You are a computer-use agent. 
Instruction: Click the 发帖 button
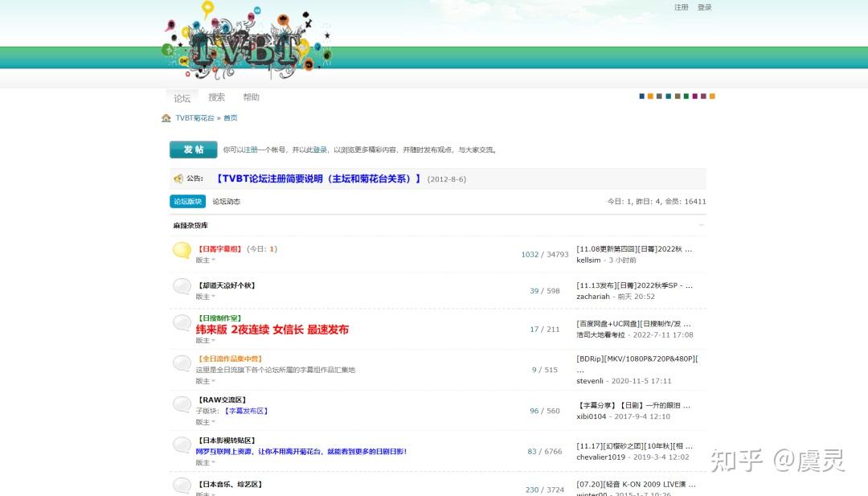click(193, 150)
